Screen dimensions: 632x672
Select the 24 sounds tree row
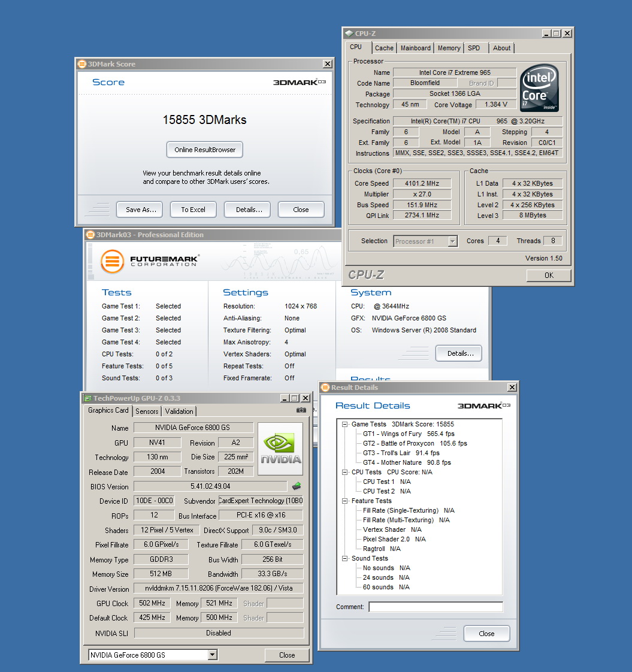coord(386,577)
